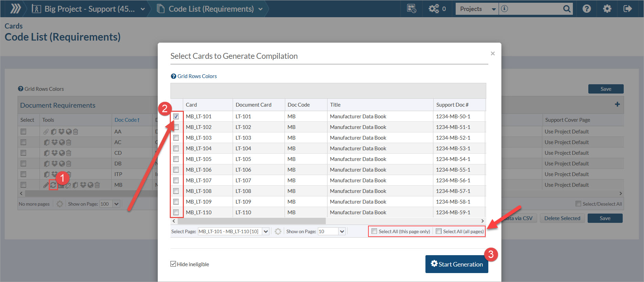Viewport: 644px width, 282px height.
Task: Click the refresh icon beside Show on Page in dialog
Action: [x=278, y=231]
